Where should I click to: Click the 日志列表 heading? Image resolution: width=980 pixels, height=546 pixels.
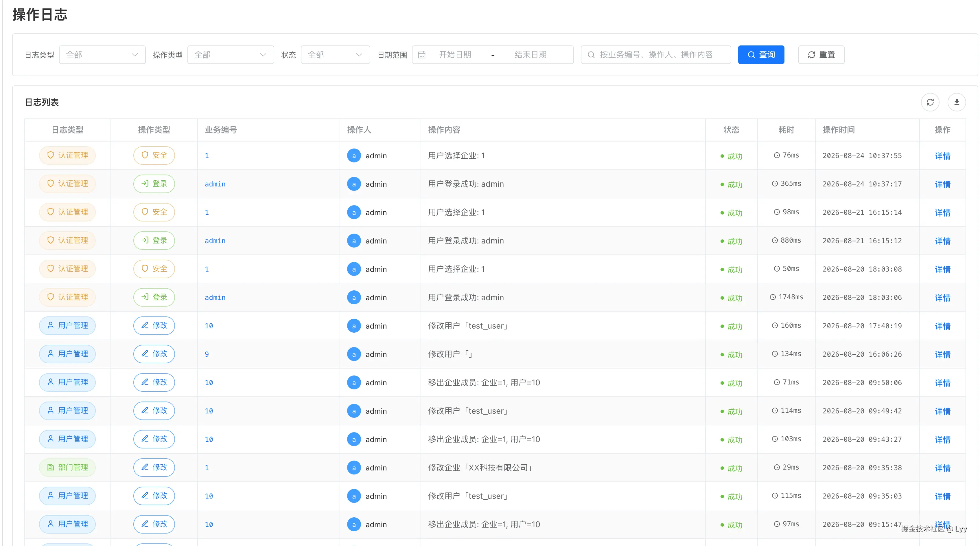tap(42, 102)
